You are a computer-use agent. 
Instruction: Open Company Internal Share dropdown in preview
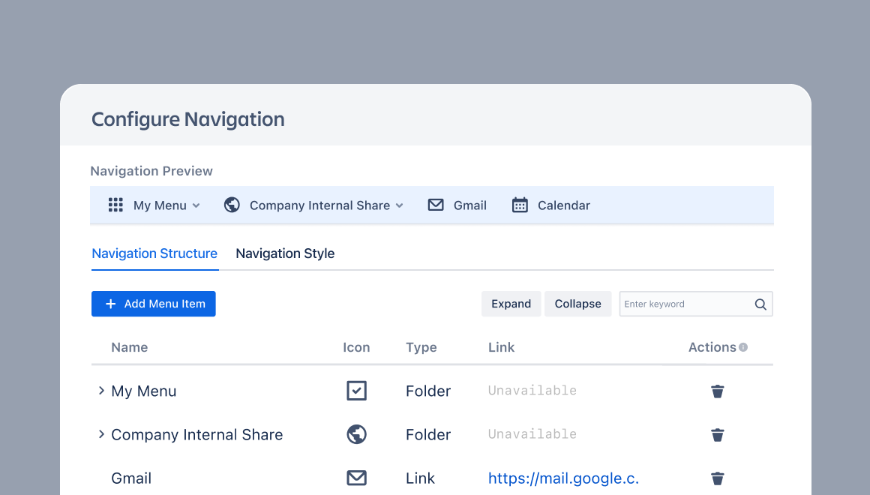326,205
